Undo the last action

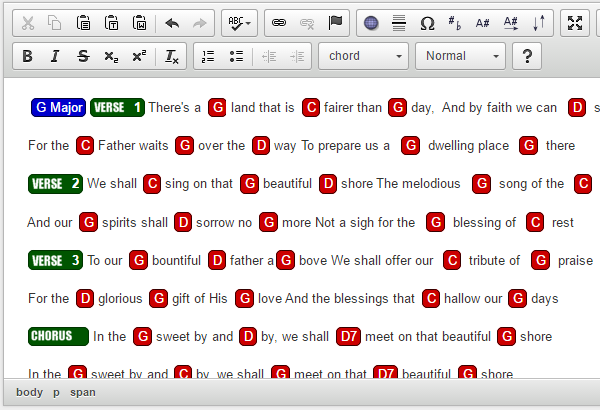(x=172, y=22)
